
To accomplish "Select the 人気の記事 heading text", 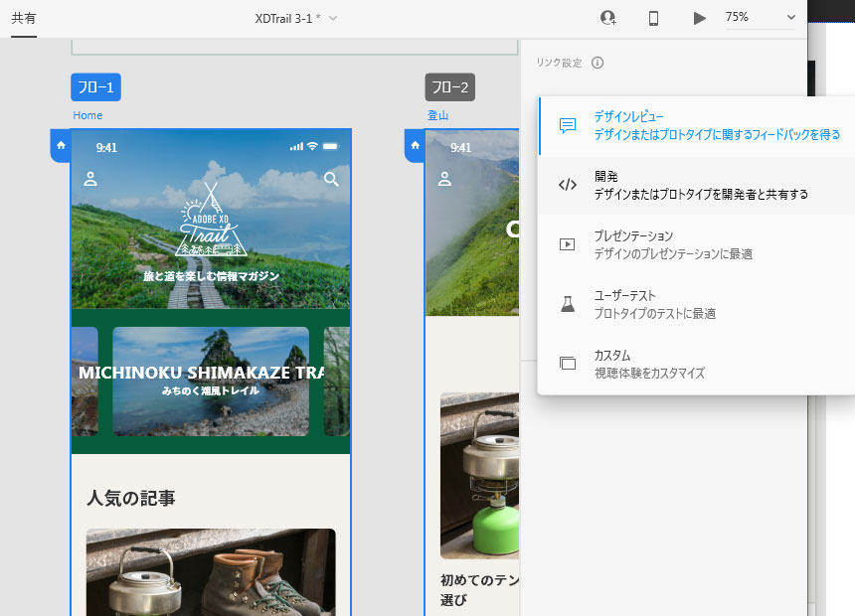I will point(131,498).
